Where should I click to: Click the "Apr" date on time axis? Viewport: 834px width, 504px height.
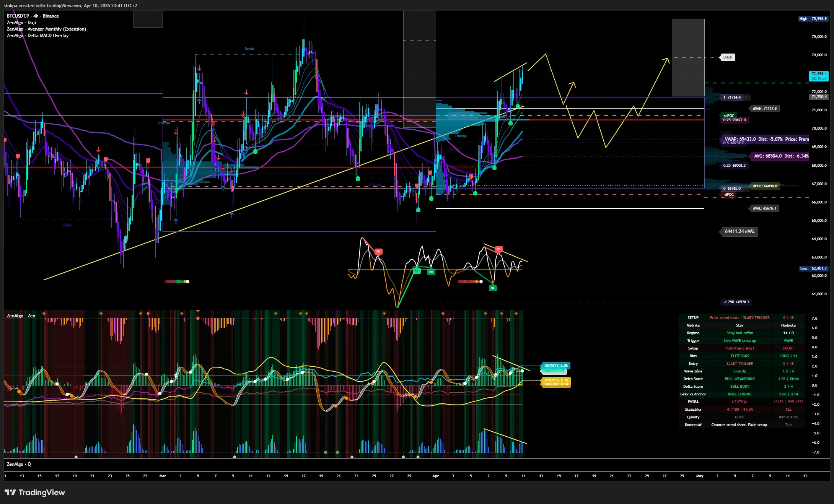(435, 476)
